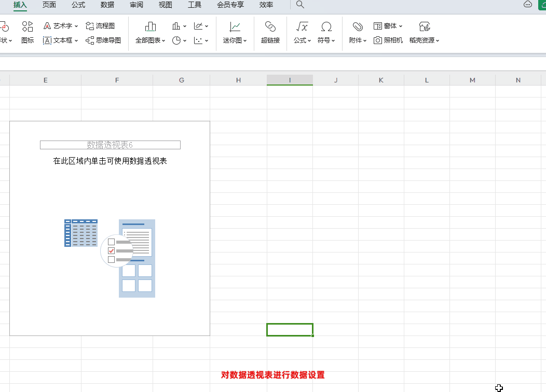Switch to the 公式 ribbon tab

(x=78, y=5)
